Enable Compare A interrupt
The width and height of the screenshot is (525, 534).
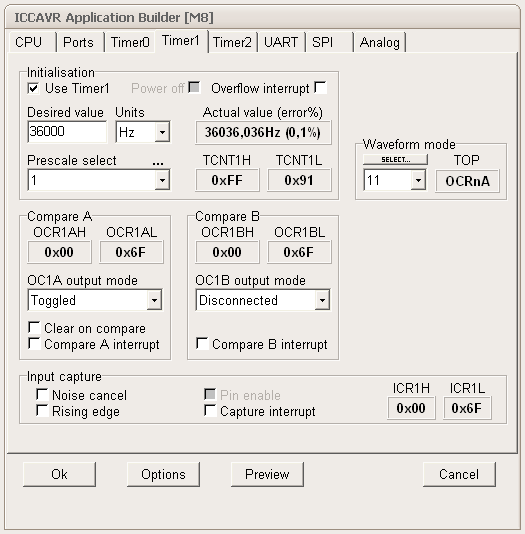pos(34,343)
